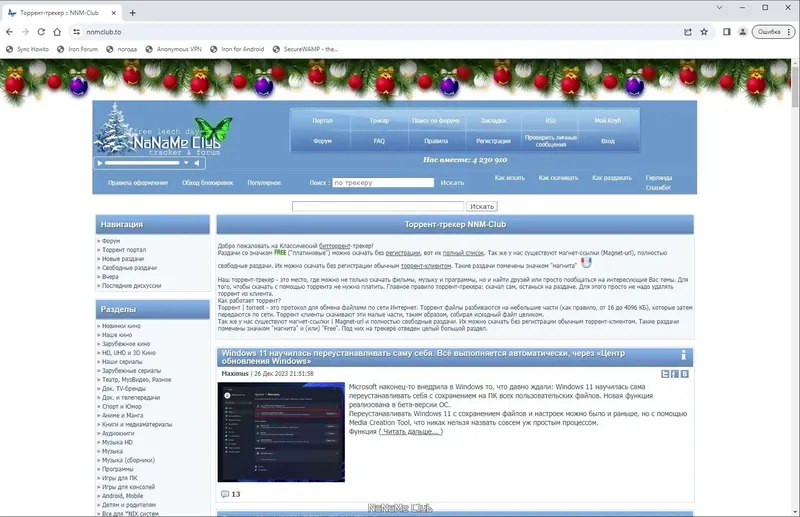
Task: Reload the nnmclub.to page
Action: click(x=41, y=32)
